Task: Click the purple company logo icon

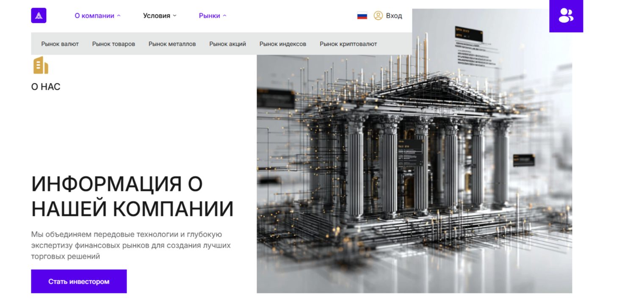Action: (x=39, y=16)
